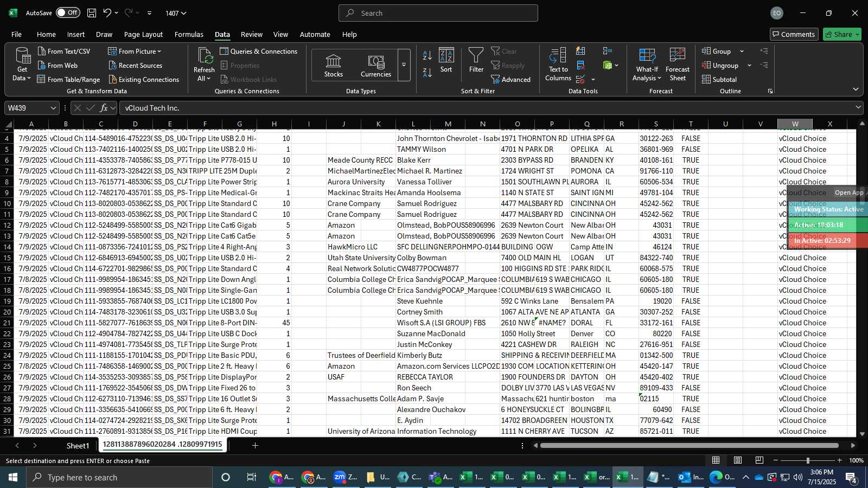Click the Share button
The image size is (868, 488).
tap(842, 34)
